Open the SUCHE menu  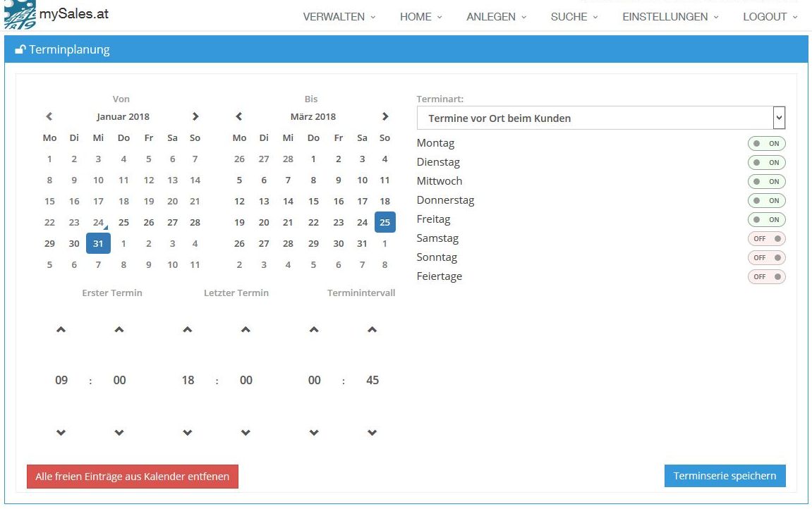pos(574,17)
